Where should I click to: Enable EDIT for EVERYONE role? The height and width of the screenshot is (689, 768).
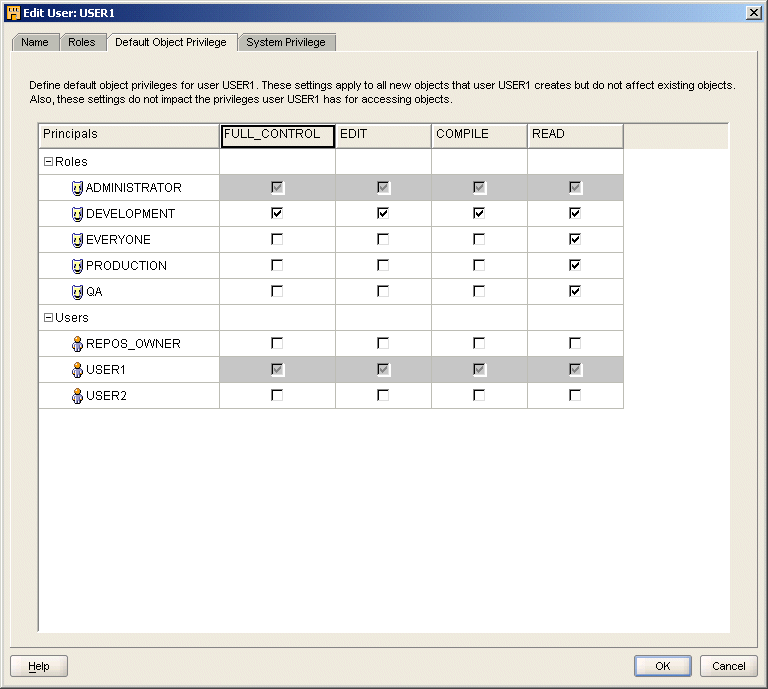[x=383, y=239]
